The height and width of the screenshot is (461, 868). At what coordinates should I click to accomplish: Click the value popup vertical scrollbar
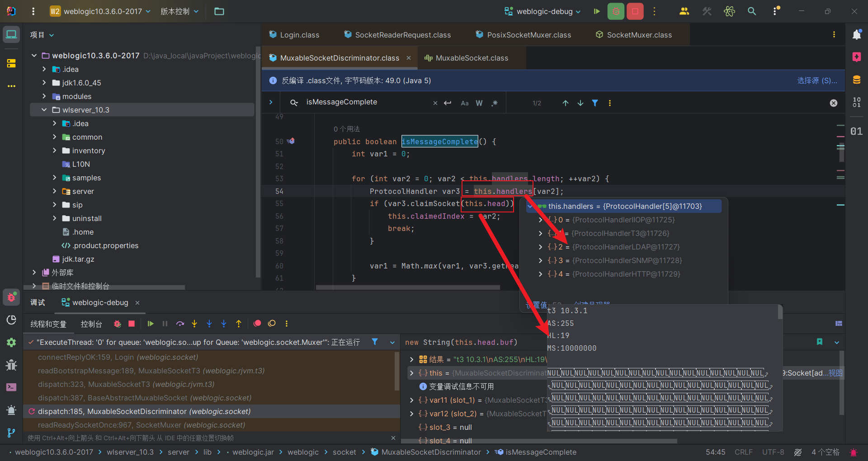coord(780,312)
